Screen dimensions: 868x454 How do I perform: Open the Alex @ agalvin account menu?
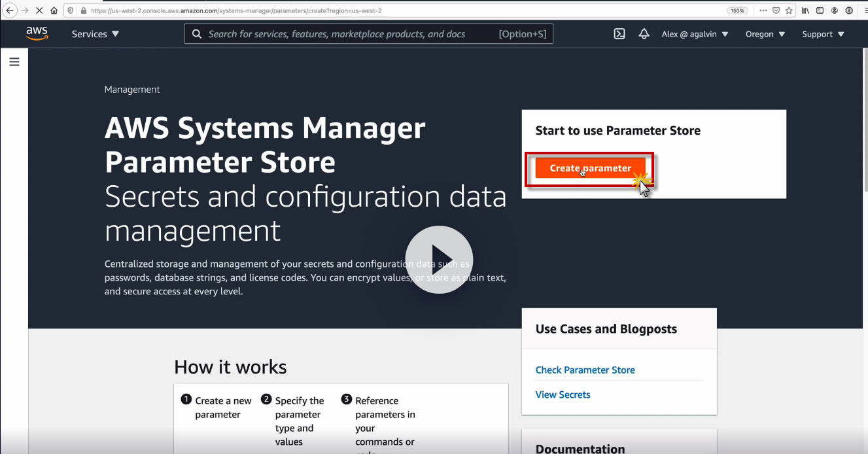click(x=695, y=34)
